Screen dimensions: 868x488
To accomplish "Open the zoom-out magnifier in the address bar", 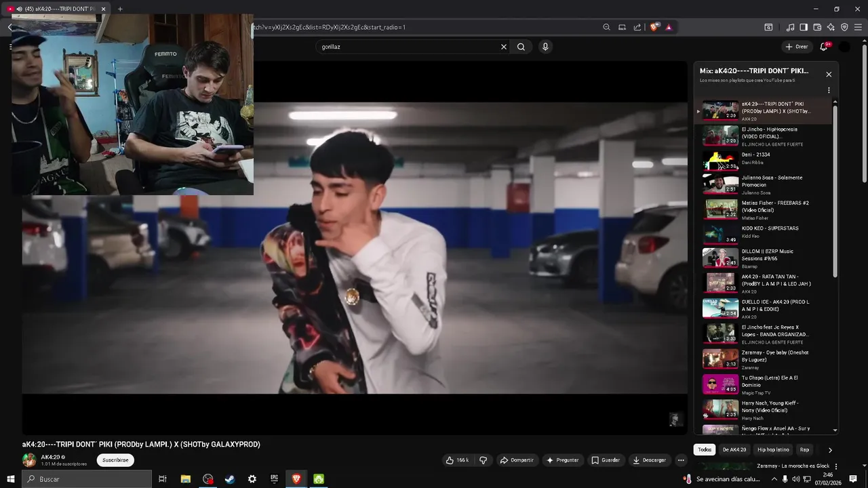I will [x=606, y=27].
